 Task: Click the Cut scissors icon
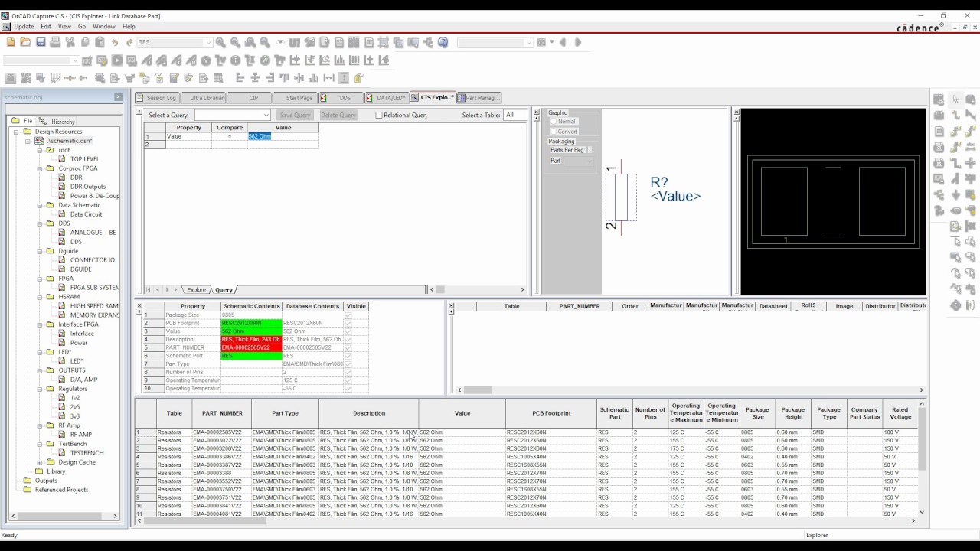pyautogui.click(x=70, y=43)
